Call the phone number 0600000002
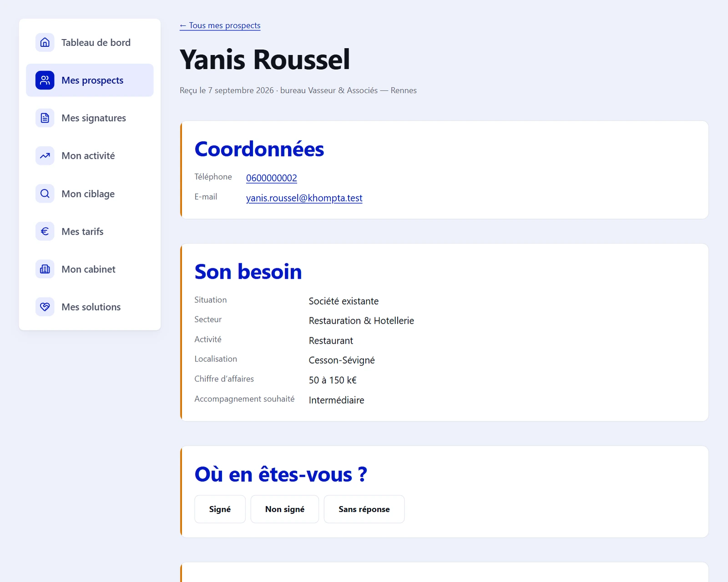 tap(272, 178)
